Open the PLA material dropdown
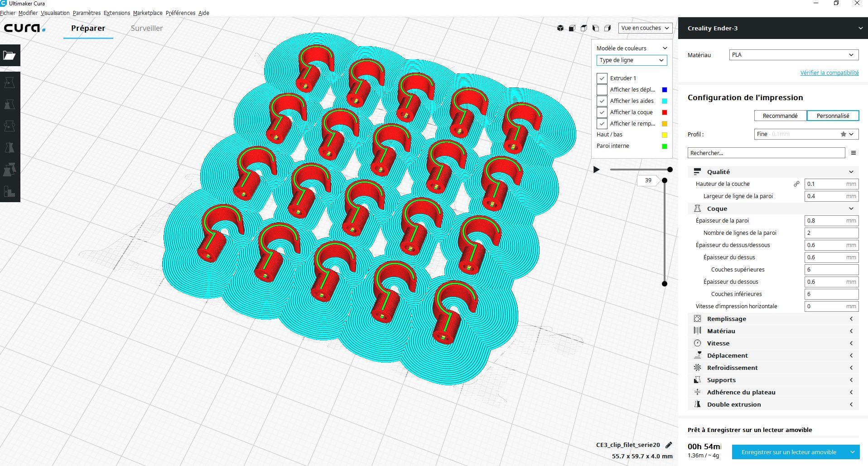 click(x=794, y=55)
